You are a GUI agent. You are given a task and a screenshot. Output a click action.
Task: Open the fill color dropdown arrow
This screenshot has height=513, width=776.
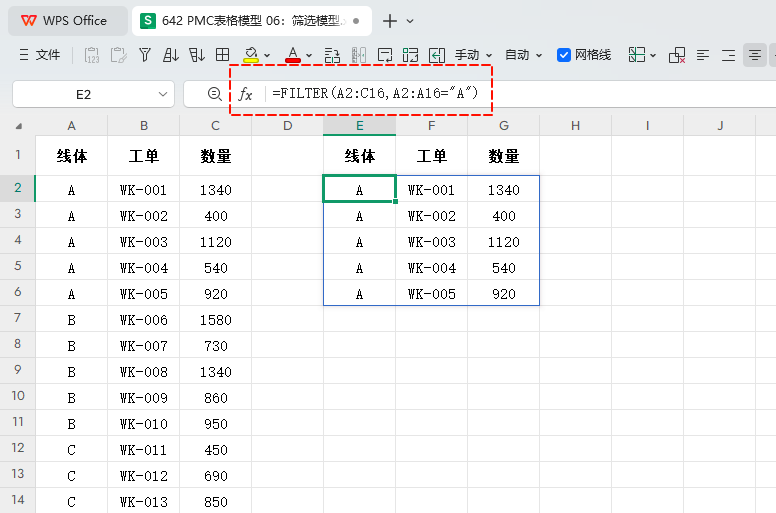point(267,55)
